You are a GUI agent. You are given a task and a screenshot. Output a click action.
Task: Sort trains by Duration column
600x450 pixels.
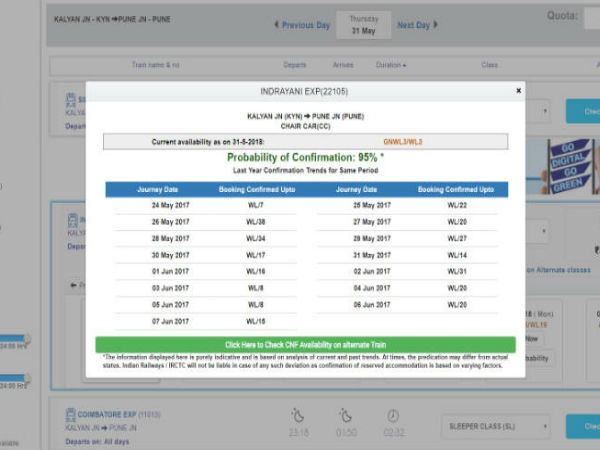[x=390, y=65]
